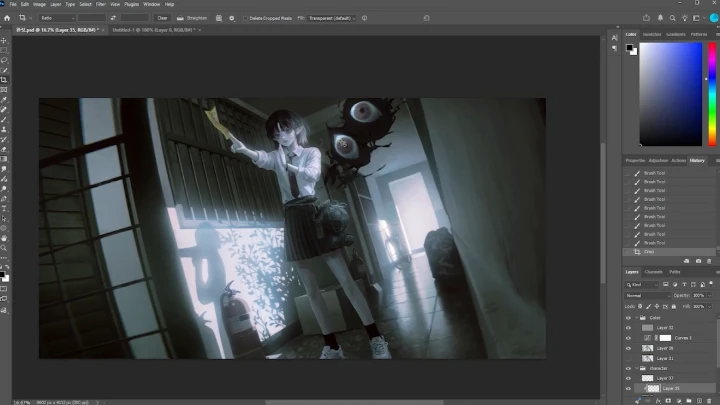Swap crop width and height values
Viewport: 720px width, 405px height.
[113, 18]
